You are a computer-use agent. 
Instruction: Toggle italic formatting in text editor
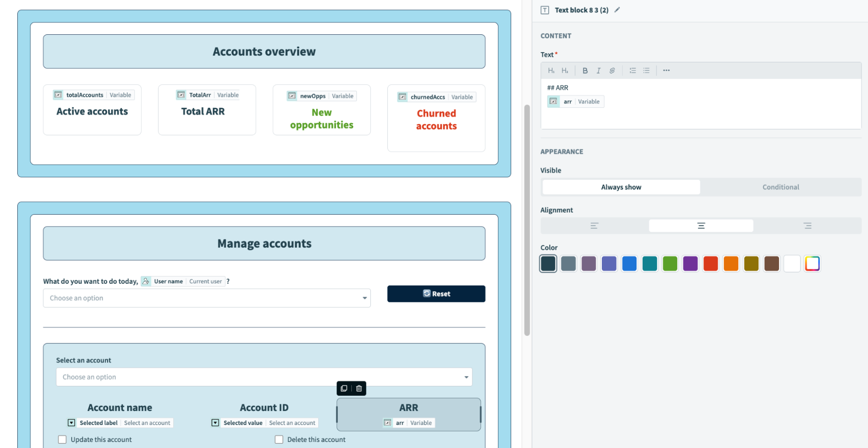pyautogui.click(x=598, y=70)
